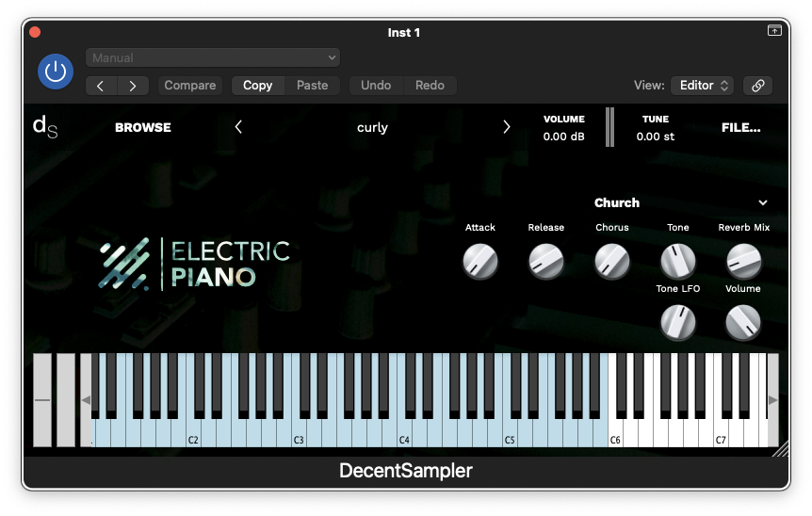Click the window expand icon in title bar

tap(774, 30)
